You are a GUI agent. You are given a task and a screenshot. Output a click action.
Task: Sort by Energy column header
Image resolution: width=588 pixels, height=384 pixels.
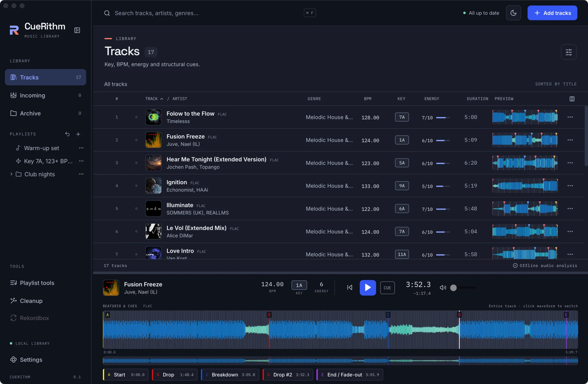tap(432, 99)
